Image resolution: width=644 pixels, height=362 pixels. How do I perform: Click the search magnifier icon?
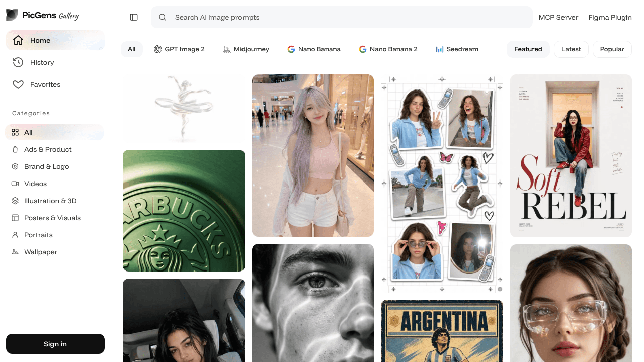tap(163, 17)
